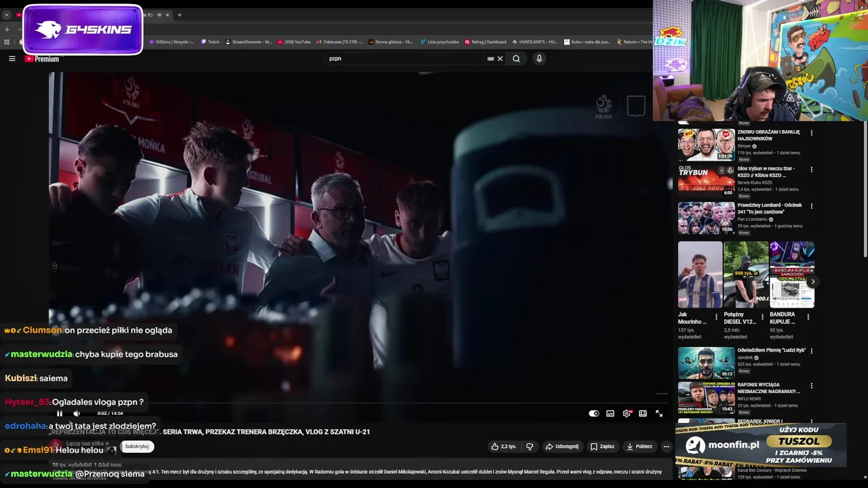The width and height of the screenshot is (868, 488).
Task: Open the 'Jak Mourinho' short thumbnail
Action: 700,274
